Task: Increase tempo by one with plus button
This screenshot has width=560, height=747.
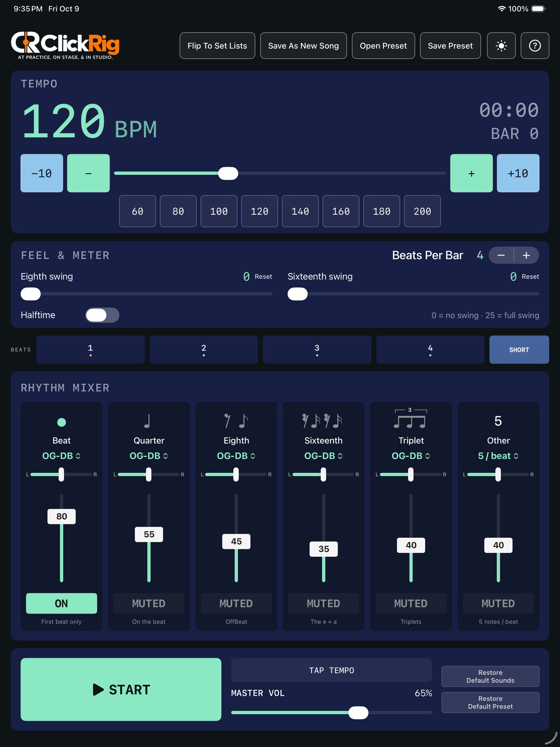Action: click(471, 173)
